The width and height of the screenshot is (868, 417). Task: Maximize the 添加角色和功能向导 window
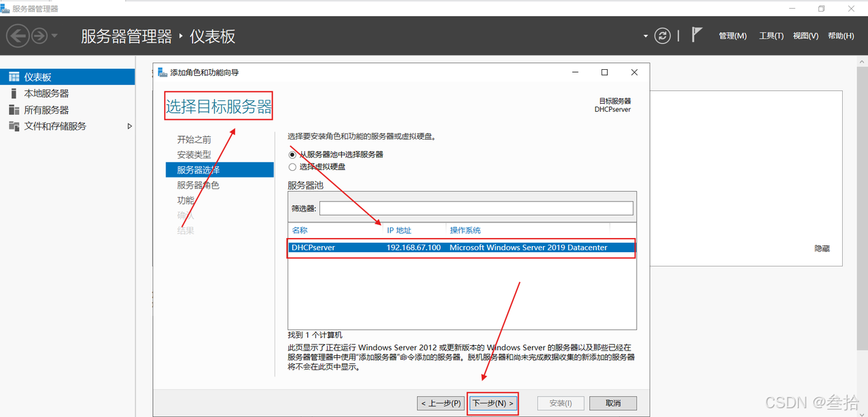click(x=604, y=73)
